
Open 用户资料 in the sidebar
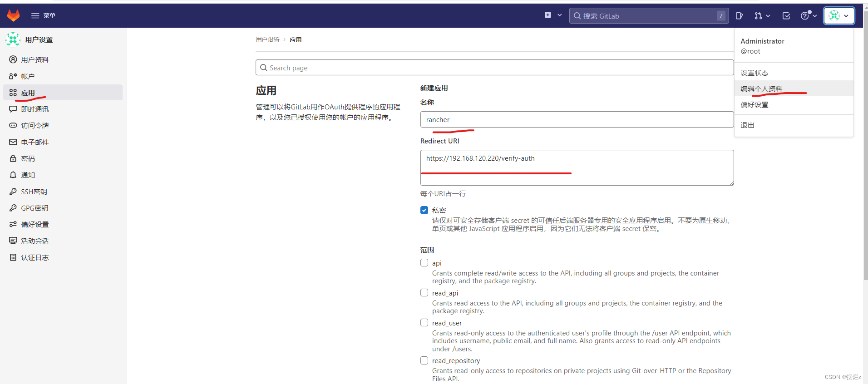(63, 59)
